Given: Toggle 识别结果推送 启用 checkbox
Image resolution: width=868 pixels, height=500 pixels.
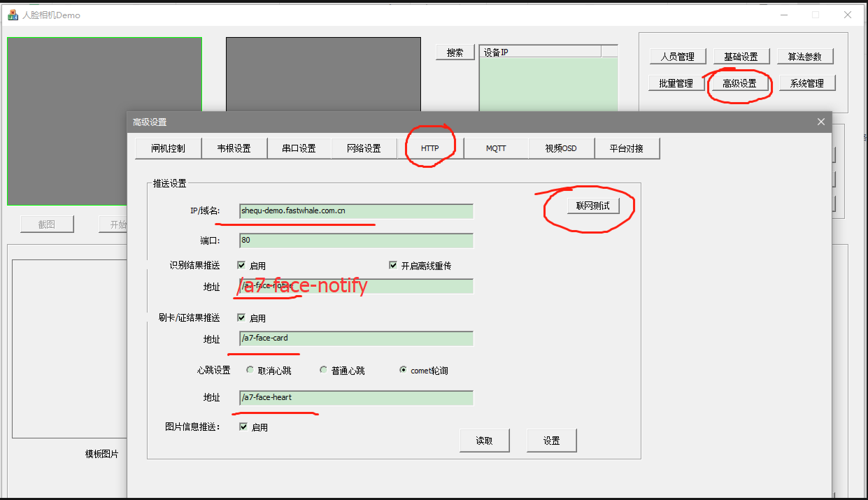Looking at the screenshot, I should pos(241,266).
